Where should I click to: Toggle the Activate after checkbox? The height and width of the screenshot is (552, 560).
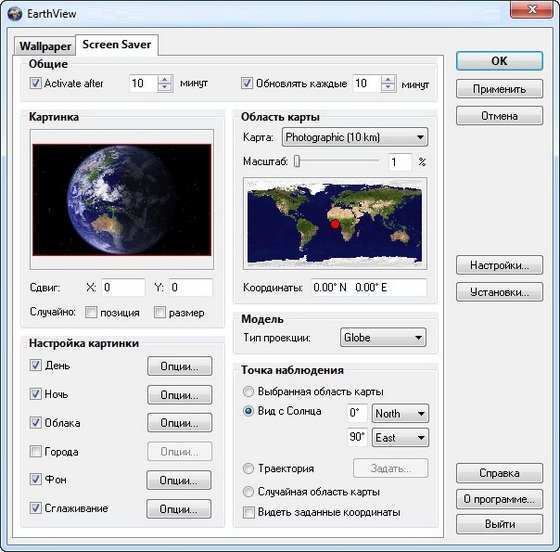pos(35,83)
